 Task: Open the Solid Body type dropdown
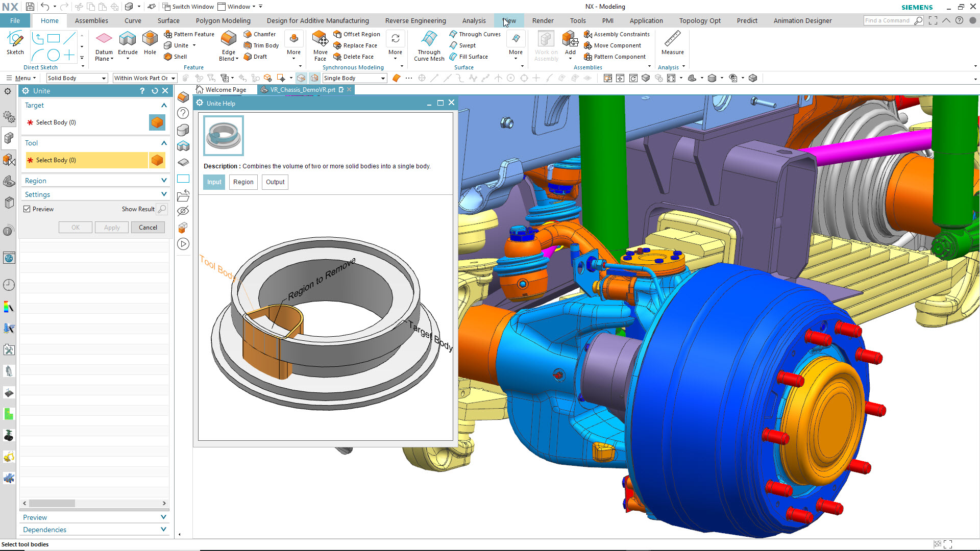103,78
